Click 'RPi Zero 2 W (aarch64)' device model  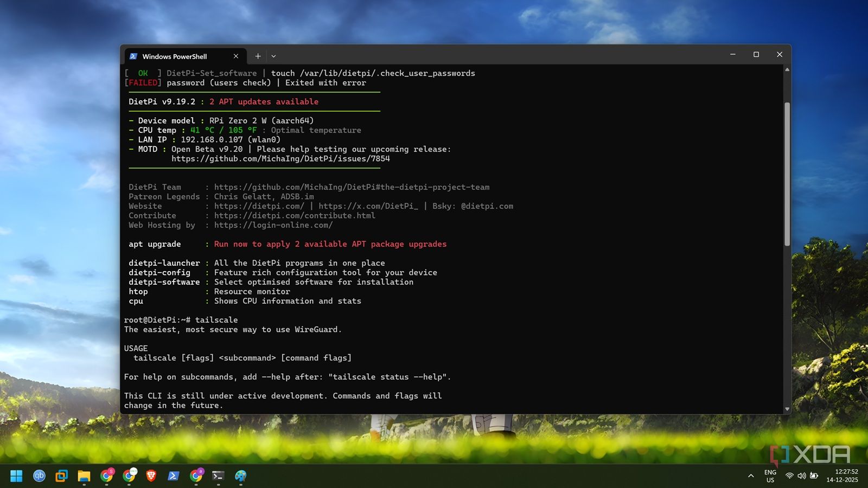pos(261,121)
